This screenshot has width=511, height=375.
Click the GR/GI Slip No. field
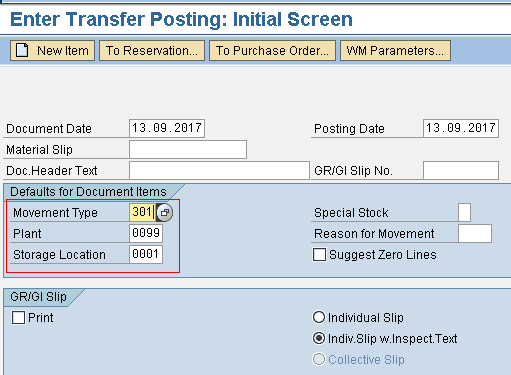point(461,170)
